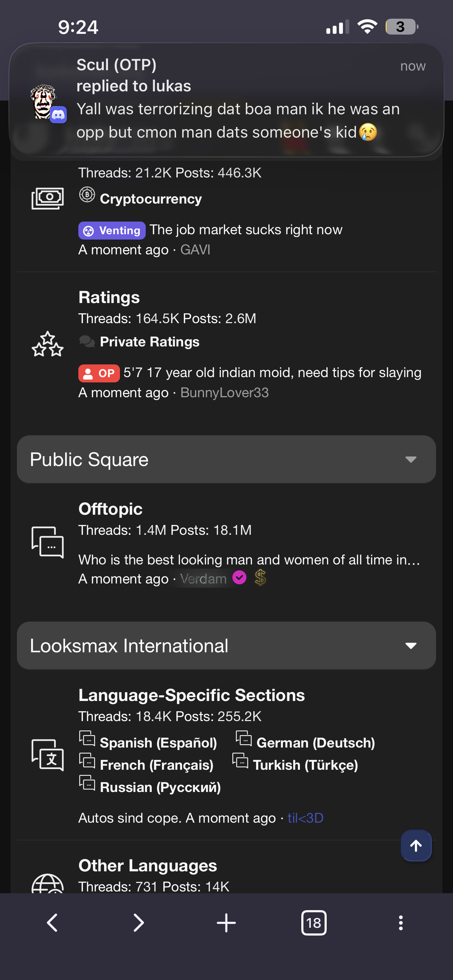Viewport: 453px width, 980px height.
Task: Open a new browser tab
Action: (226, 922)
